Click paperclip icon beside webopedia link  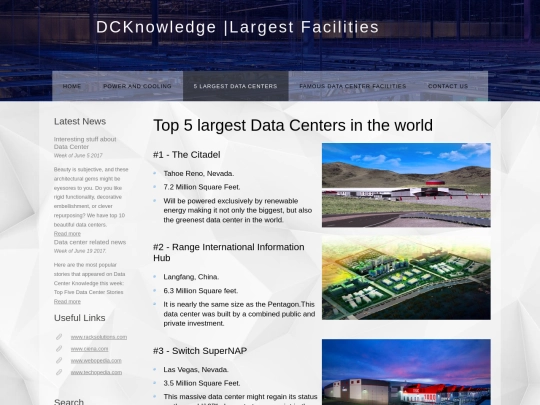[x=59, y=361]
